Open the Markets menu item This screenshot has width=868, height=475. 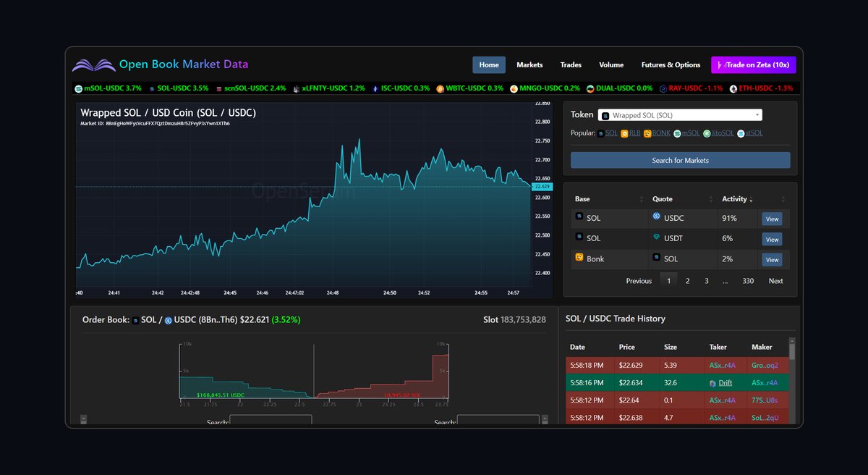point(529,65)
